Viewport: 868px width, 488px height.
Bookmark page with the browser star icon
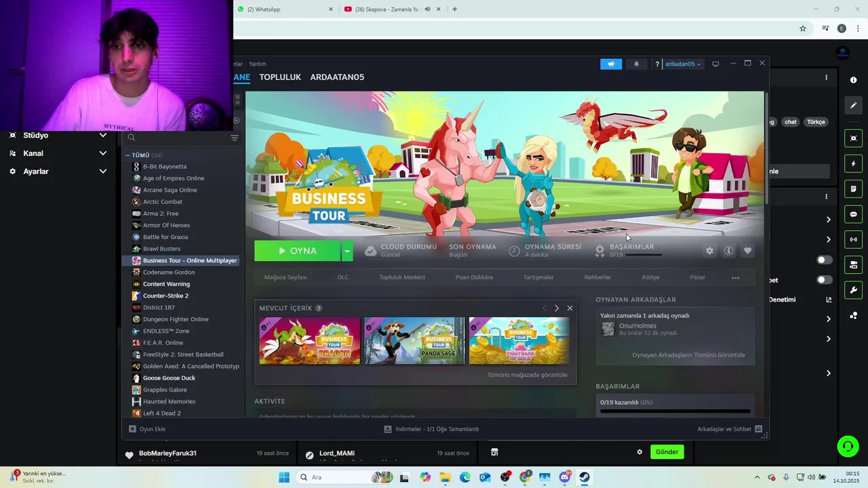[803, 28]
